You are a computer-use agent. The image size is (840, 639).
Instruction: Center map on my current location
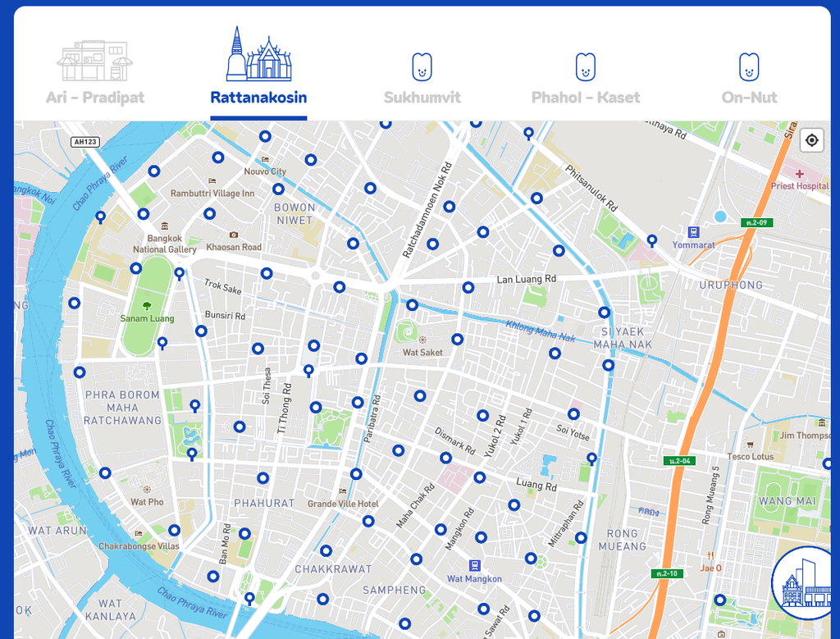click(x=811, y=140)
